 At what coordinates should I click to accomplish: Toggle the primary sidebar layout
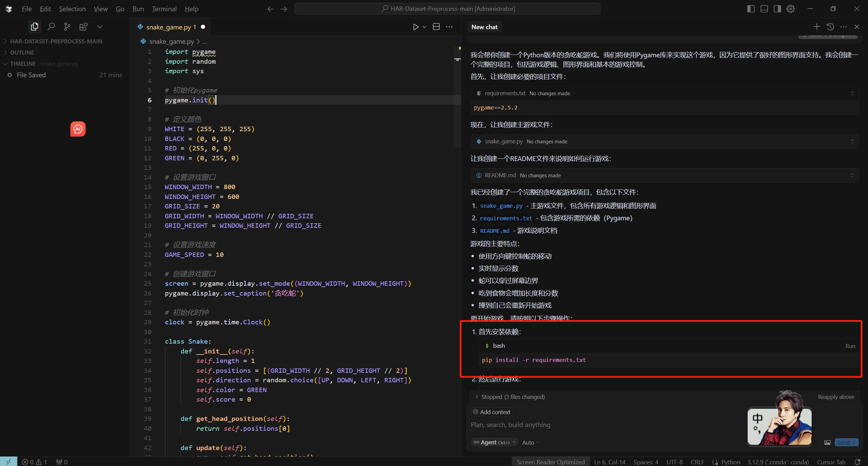tap(751, 9)
